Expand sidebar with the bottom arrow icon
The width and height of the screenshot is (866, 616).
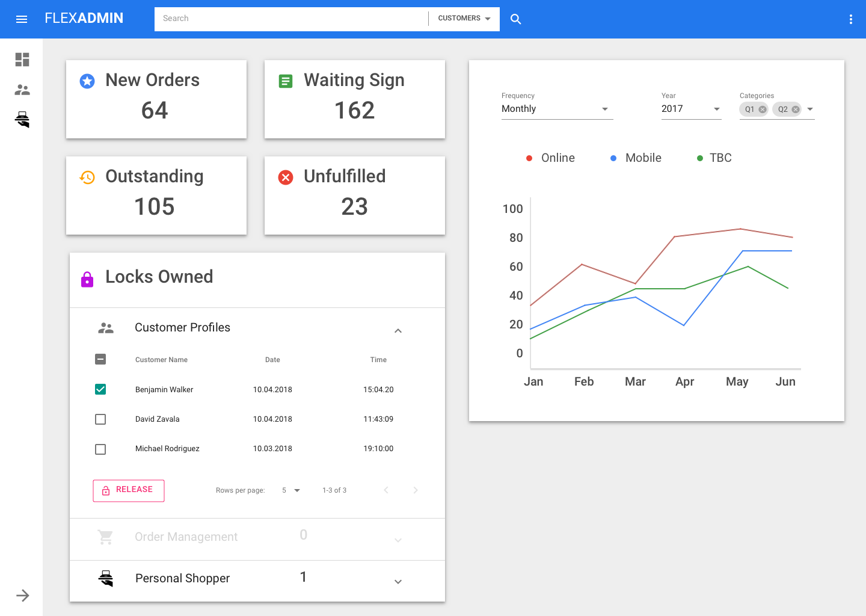[x=22, y=596]
